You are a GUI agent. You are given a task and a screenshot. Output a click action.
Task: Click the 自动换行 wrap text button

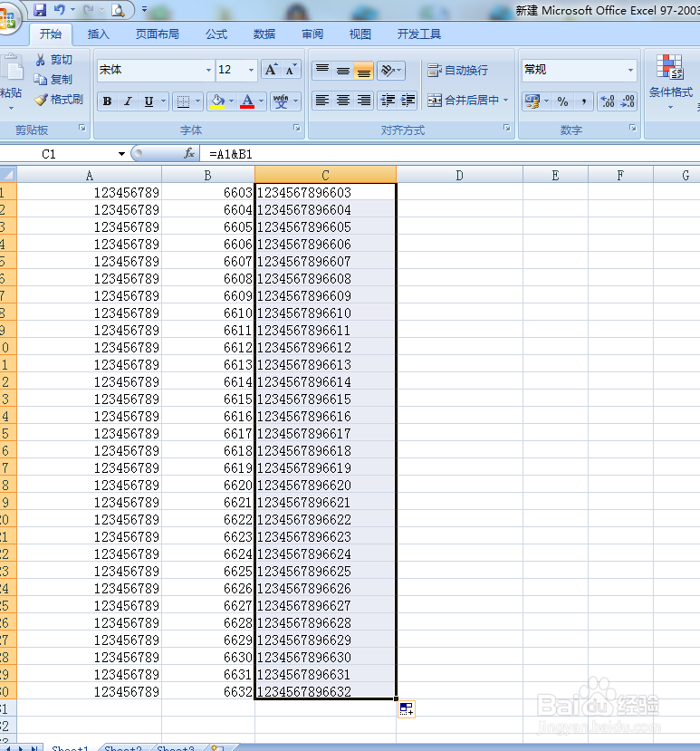tap(458, 71)
